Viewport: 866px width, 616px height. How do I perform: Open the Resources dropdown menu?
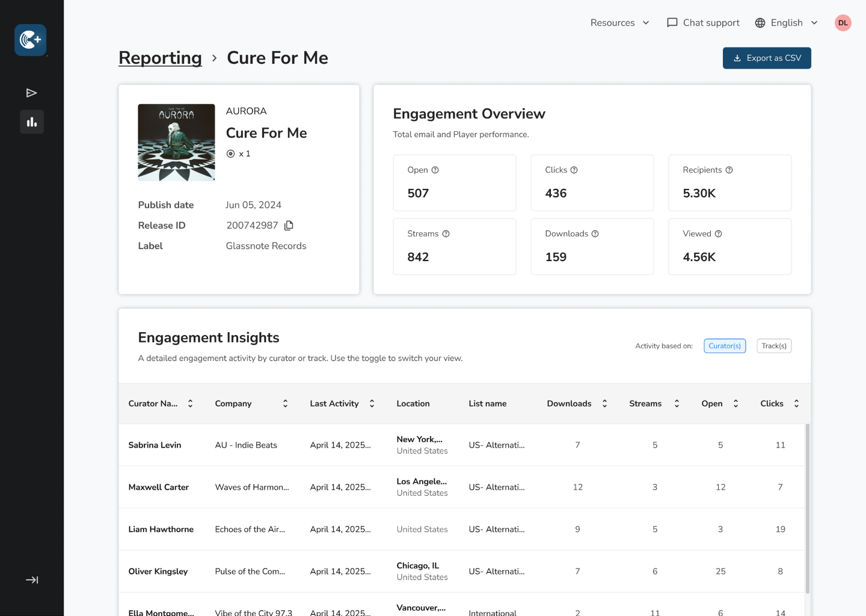pos(619,23)
